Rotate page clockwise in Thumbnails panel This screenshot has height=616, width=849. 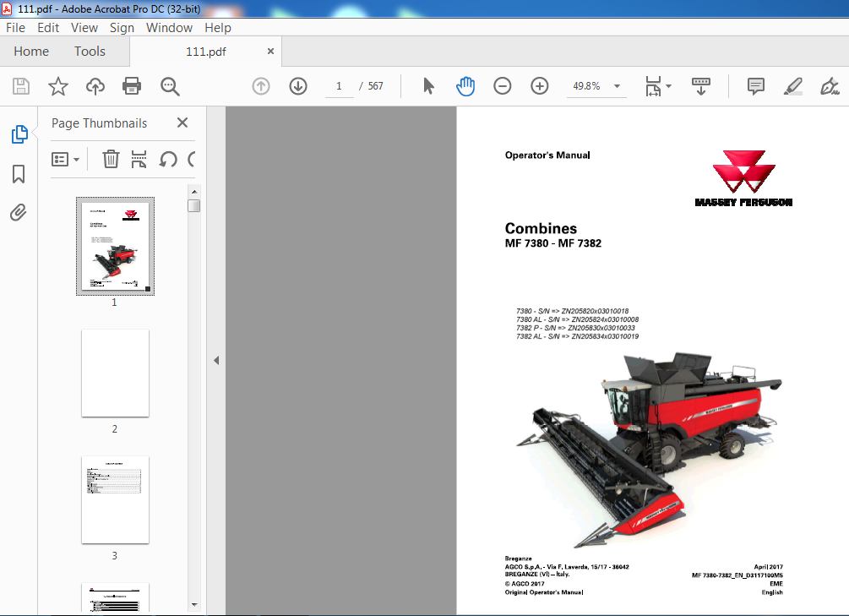(191, 160)
